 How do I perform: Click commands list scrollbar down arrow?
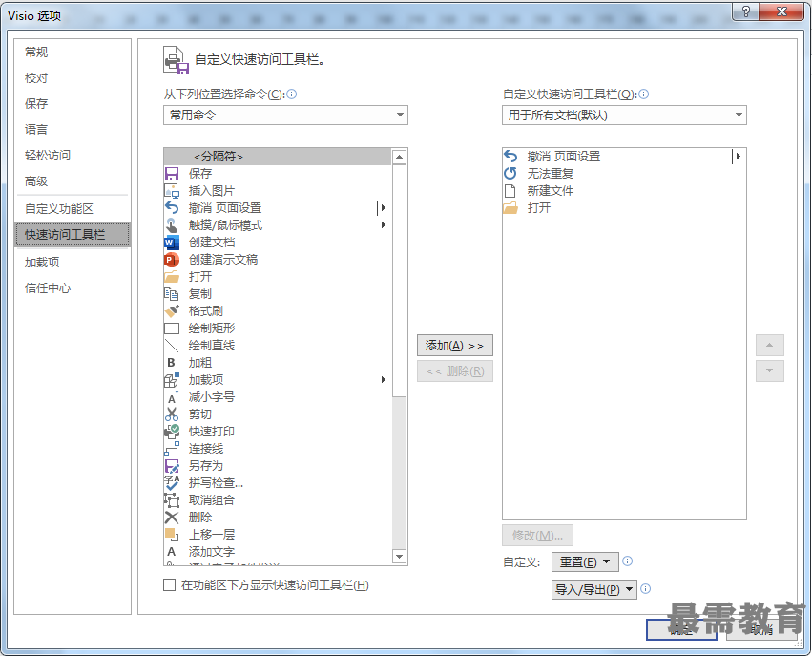point(399,557)
